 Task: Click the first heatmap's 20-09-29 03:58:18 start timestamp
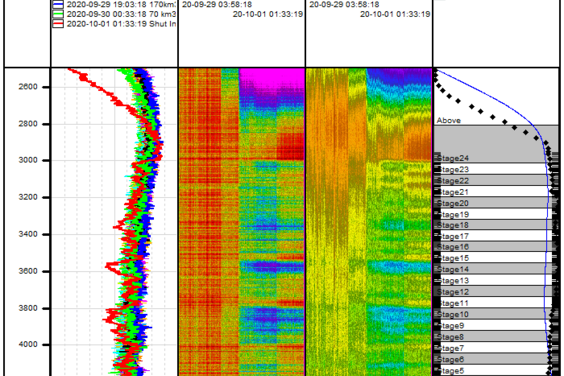pos(217,5)
